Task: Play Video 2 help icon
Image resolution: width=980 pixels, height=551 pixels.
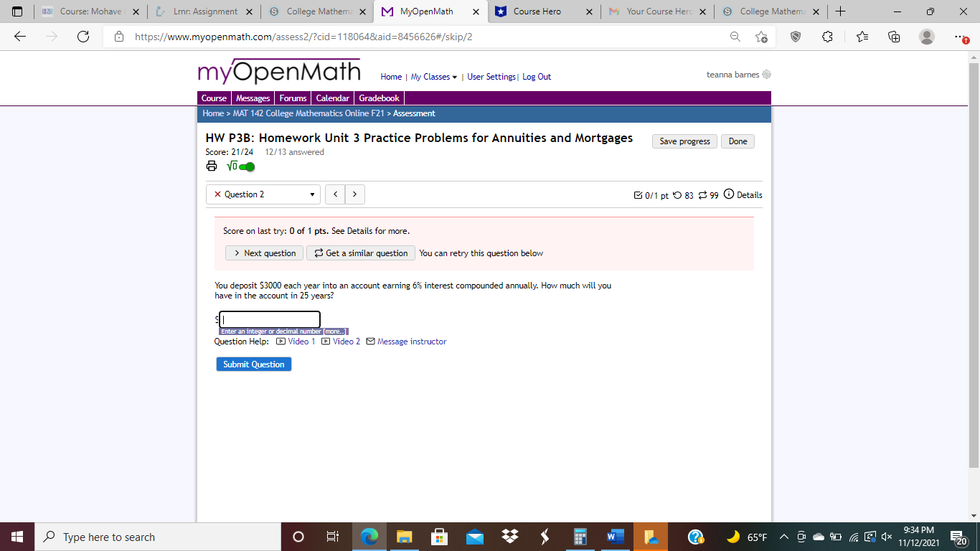Action: pyautogui.click(x=324, y=342)
